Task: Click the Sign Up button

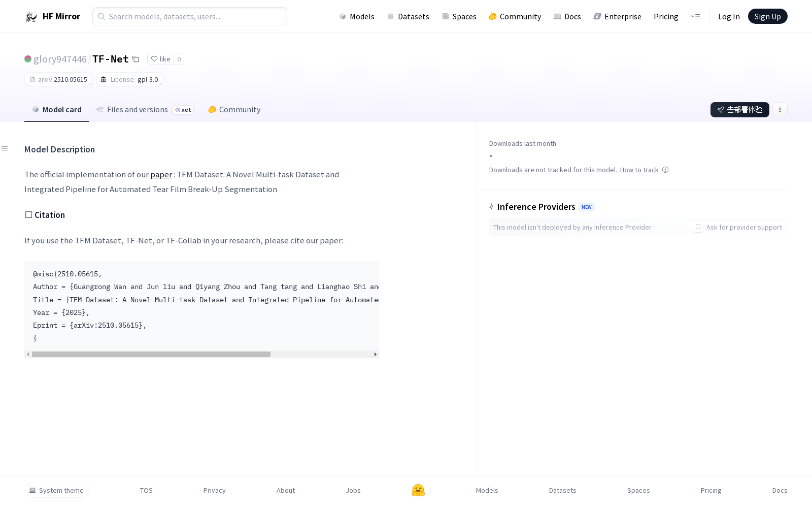Action: (768, 16)
